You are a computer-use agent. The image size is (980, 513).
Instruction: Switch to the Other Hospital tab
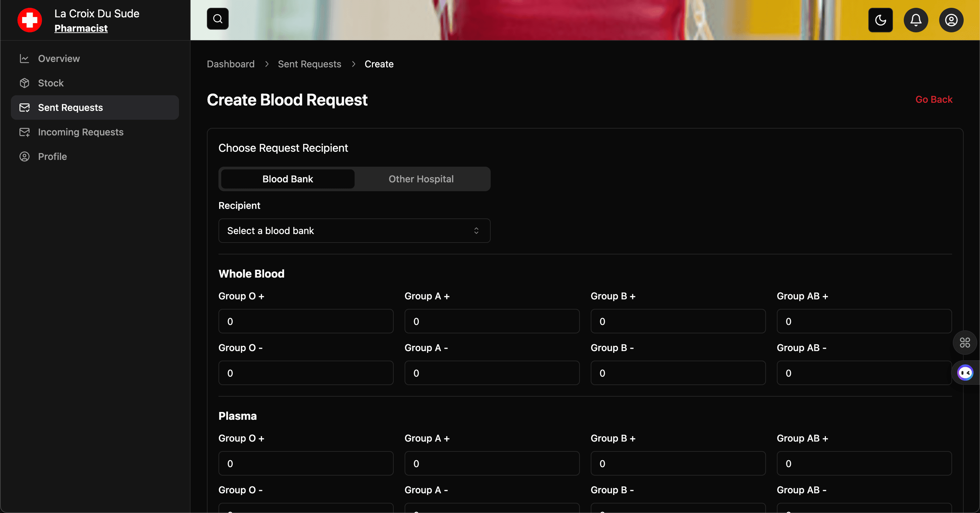421,179
